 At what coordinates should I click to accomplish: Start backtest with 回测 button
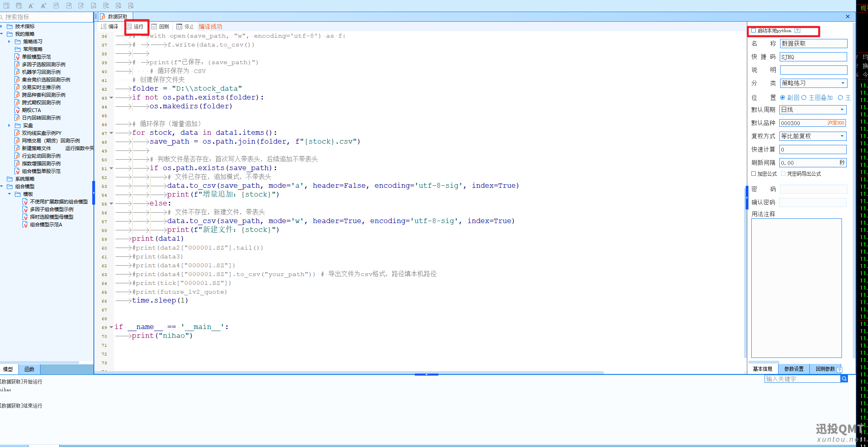tap(160, 26)
